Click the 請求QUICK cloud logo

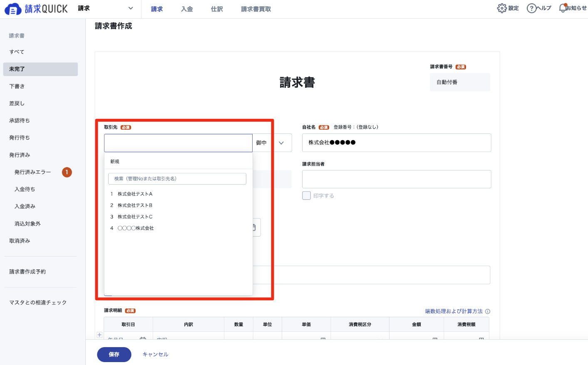[12, 9]
